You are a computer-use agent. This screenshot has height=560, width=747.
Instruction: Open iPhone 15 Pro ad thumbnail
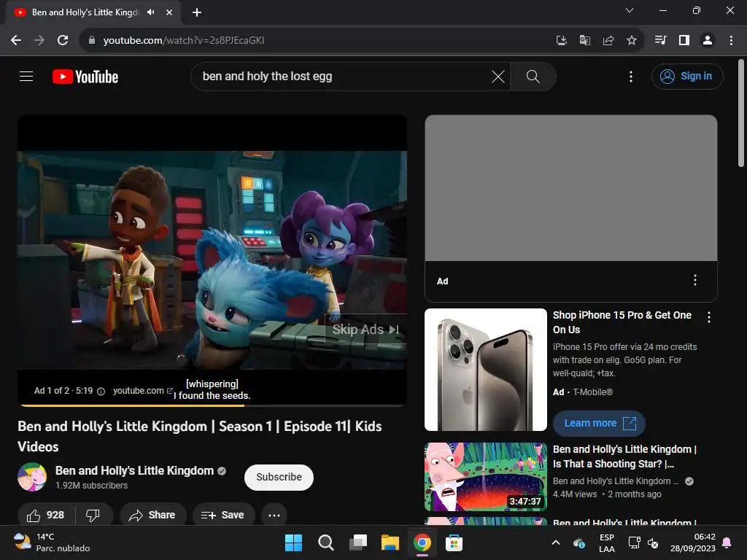(485, 370)
